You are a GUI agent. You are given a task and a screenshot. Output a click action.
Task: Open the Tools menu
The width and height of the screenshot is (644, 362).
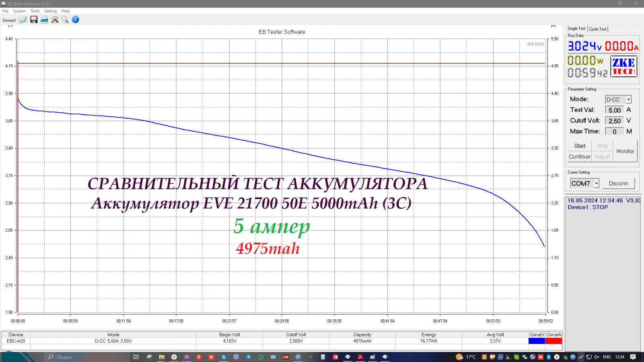tap(35, 11)
